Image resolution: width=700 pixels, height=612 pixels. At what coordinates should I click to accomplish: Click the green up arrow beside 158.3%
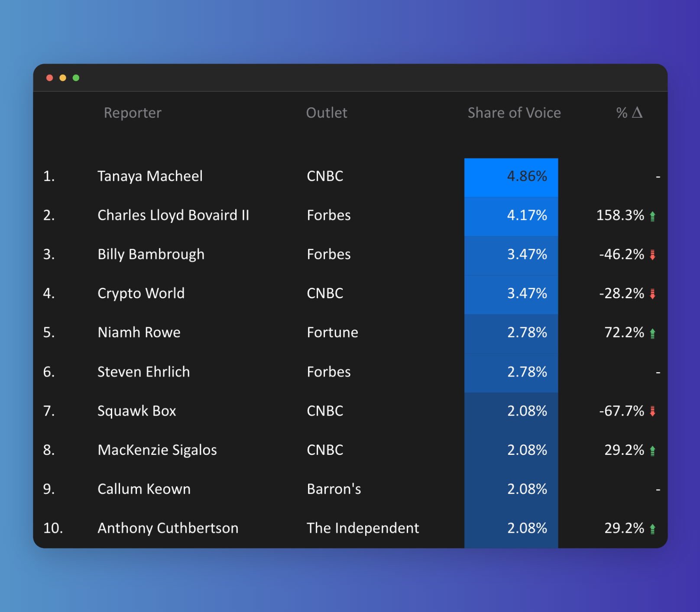pos(652,216)
